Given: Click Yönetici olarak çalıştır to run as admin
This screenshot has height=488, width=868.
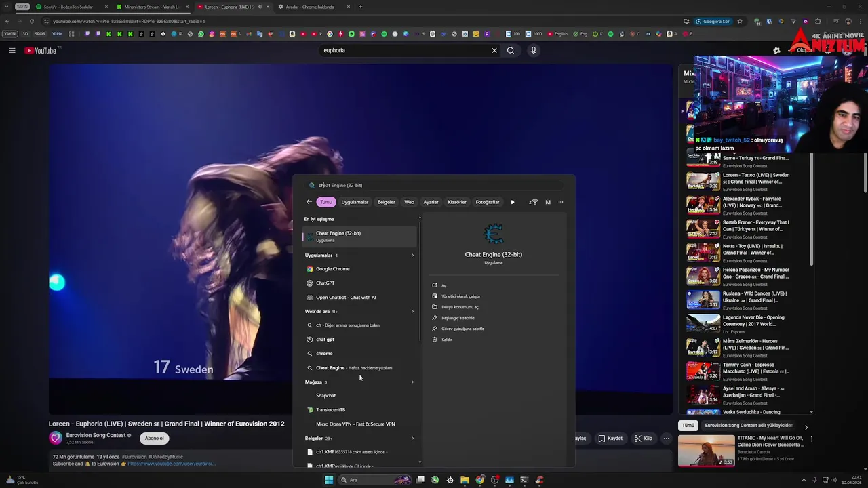Looking at the screenshot, I should click(x=460, y=296).
